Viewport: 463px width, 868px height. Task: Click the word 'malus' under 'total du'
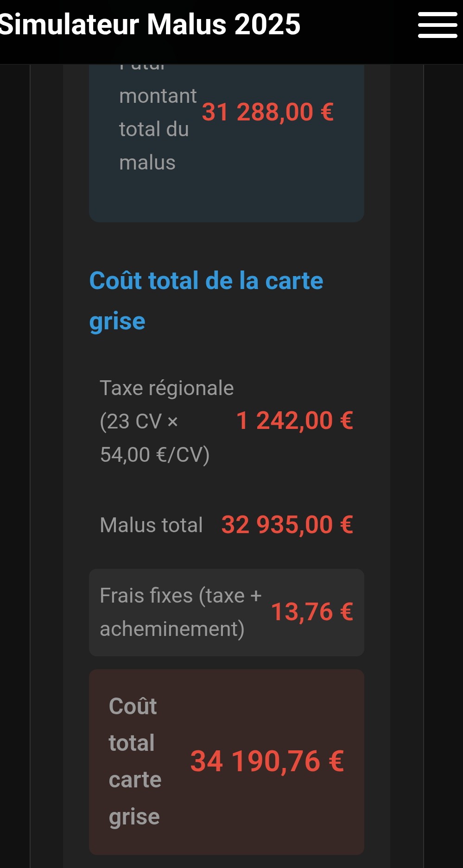(147, 163)
